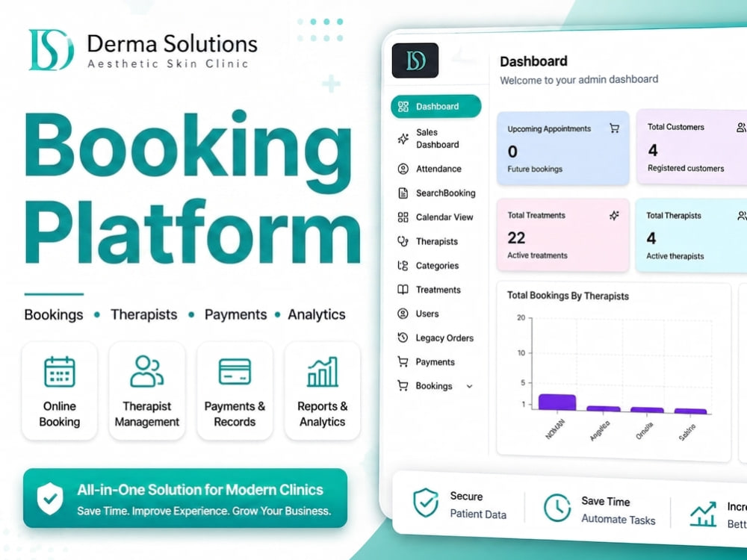Click the SearchBooking document icon
This screenshot has width=747, height=560.
pos(403,193)
